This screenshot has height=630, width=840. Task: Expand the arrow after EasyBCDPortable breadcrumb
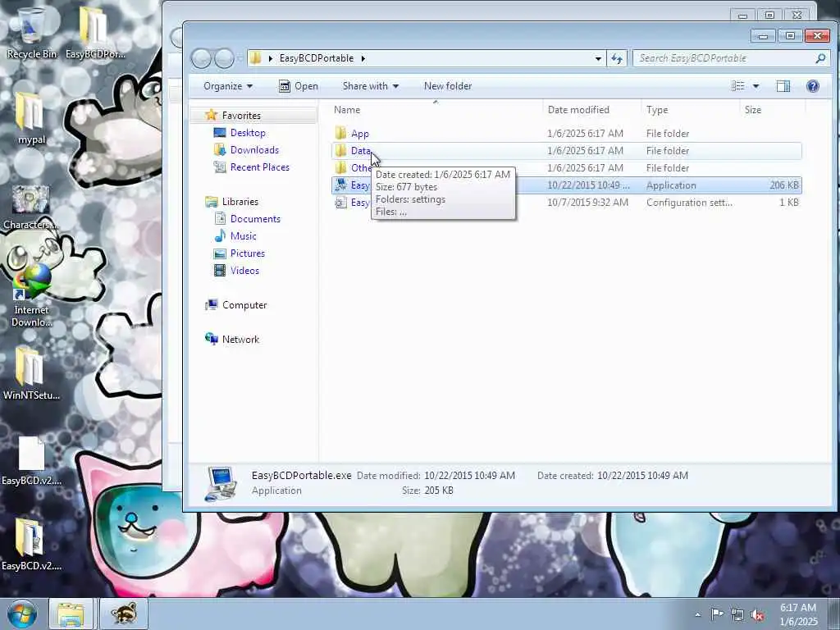(x=363, y=58)
